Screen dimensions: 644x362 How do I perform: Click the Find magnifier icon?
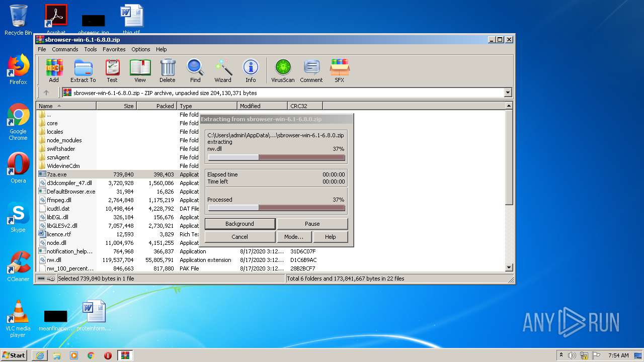[x=195, y=70]
